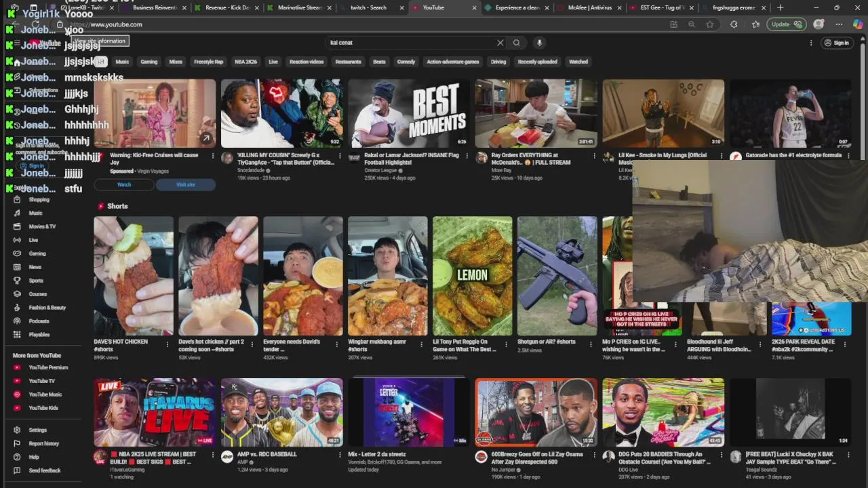The image size is (868, 488).
Task: Open YouTube settings three-dot menu
Action: (811, 43)
